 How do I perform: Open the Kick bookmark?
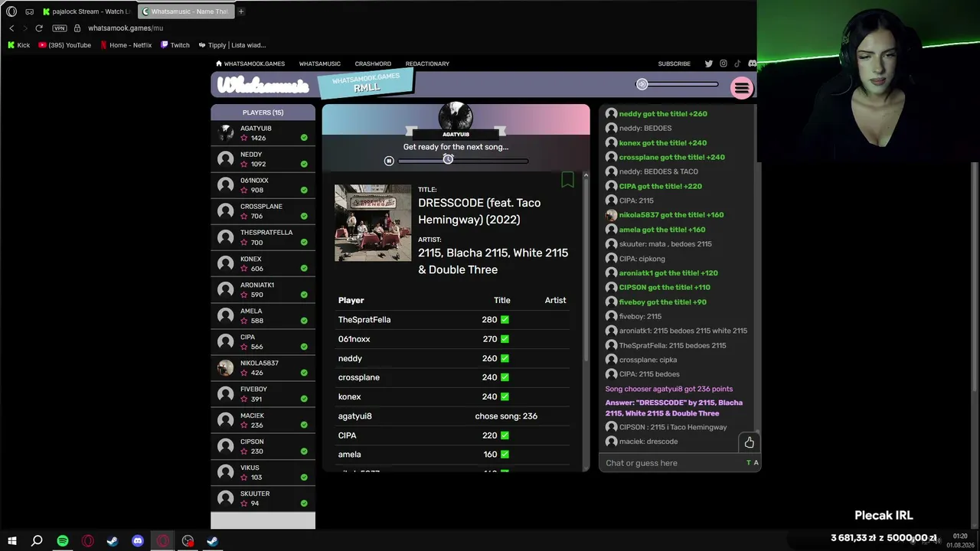(x=18, y=45)
